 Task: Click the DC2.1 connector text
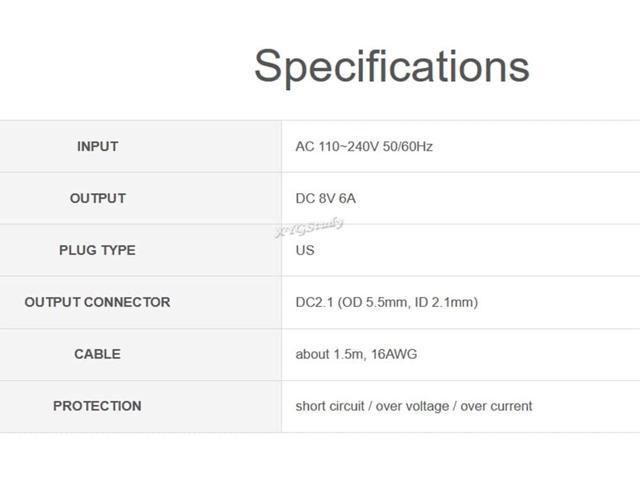(314, 302)
